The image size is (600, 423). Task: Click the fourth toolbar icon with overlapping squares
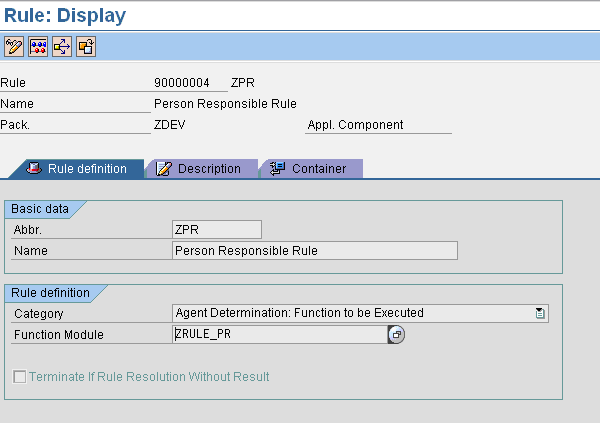tap(86, 46)
